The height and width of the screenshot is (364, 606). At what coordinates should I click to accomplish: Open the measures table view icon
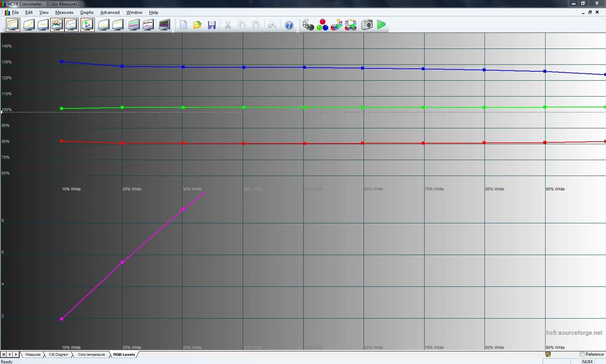pos(13,25)
